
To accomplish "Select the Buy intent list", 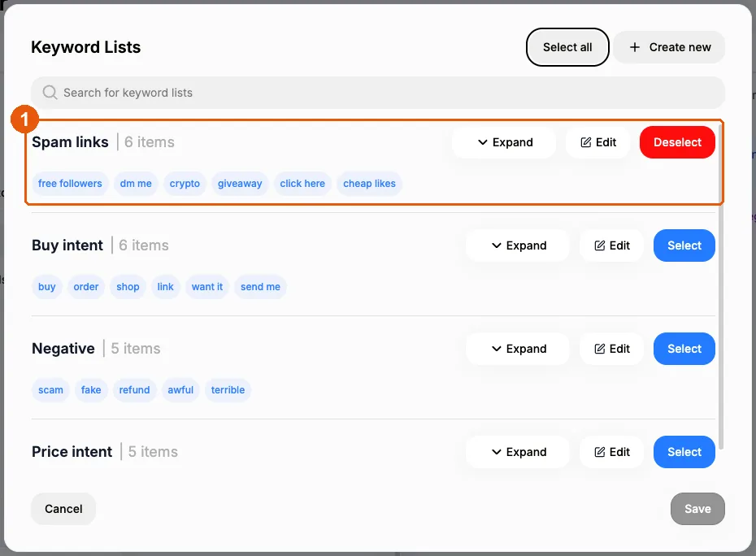I will tap(684, 245).
